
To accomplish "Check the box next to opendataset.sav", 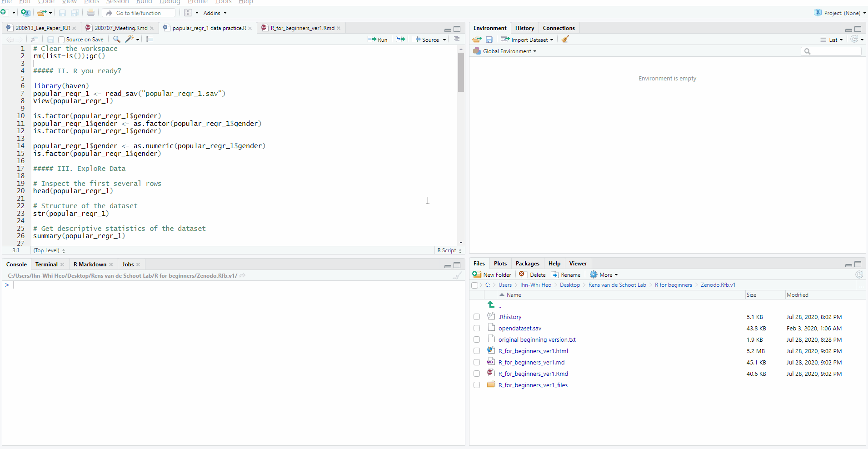I will [x=476, y=328].
